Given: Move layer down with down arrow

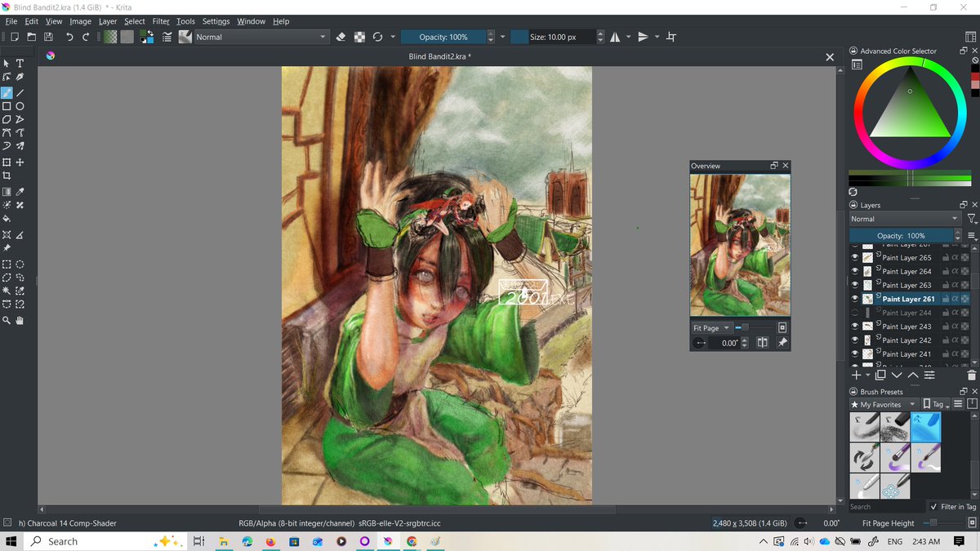Looking at the screenshot, I should pyautogui.click(x=897, y=375).
